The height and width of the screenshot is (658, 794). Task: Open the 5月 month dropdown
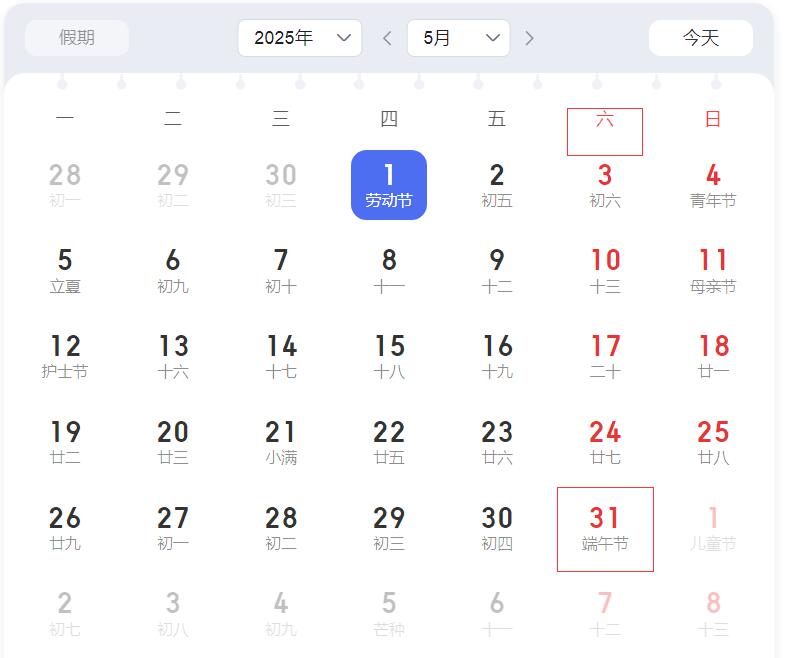[458, 38]
